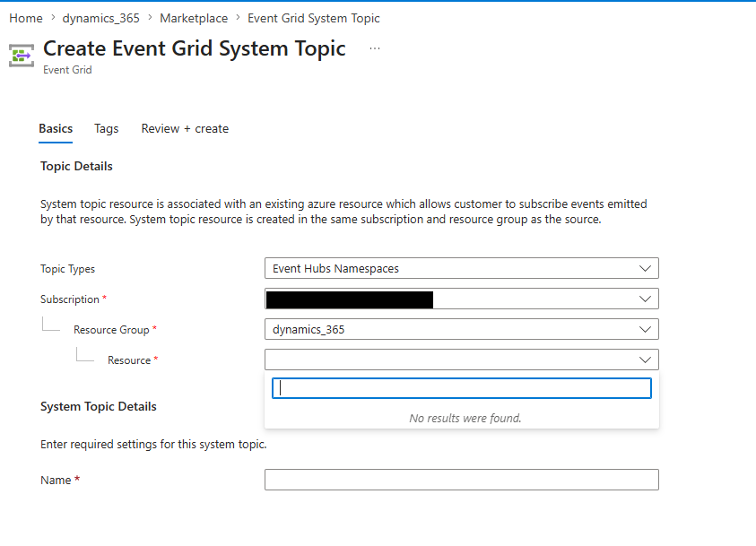This screenshot has height=546, width=756.
Task: Click the 'Resource Group' field label
Action: 111,330
